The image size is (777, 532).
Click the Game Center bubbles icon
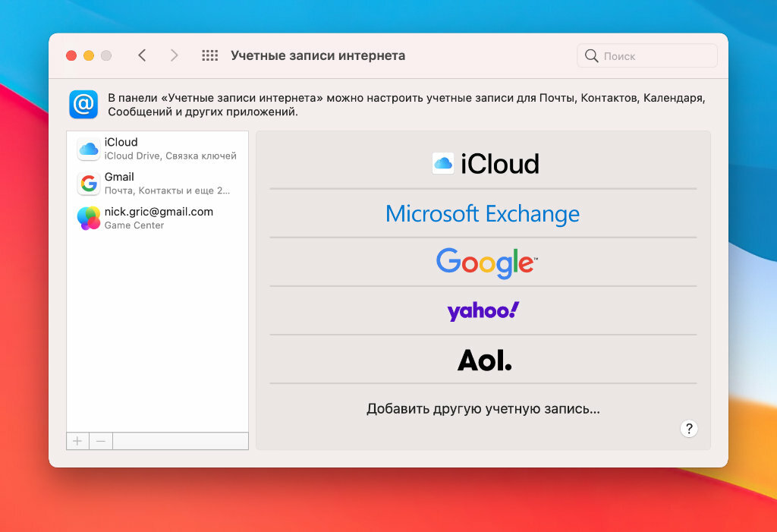(89, 218)
